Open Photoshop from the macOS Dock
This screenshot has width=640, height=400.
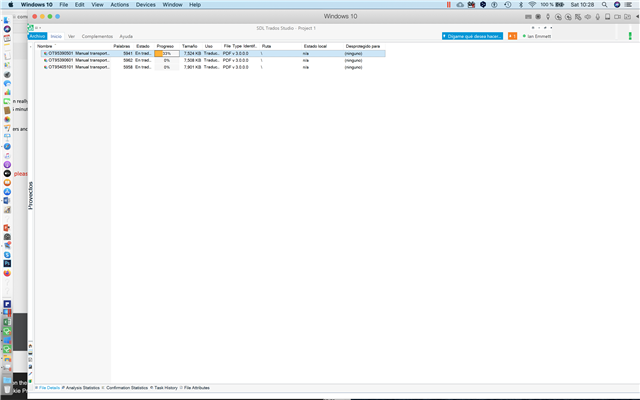7,263
